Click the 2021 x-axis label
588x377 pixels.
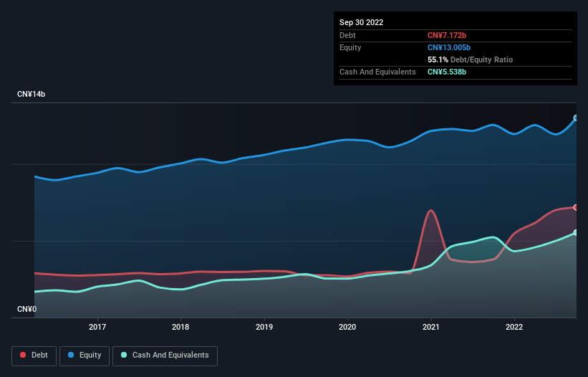(431, 327)
